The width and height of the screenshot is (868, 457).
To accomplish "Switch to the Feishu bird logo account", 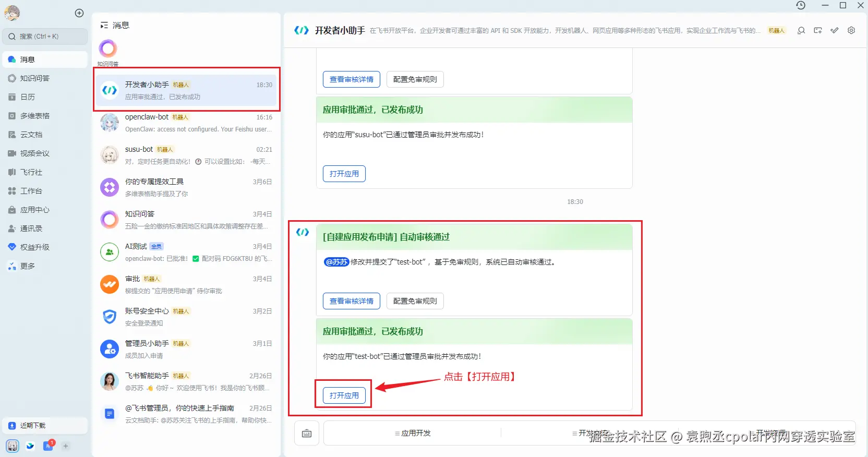I will 30,446.
